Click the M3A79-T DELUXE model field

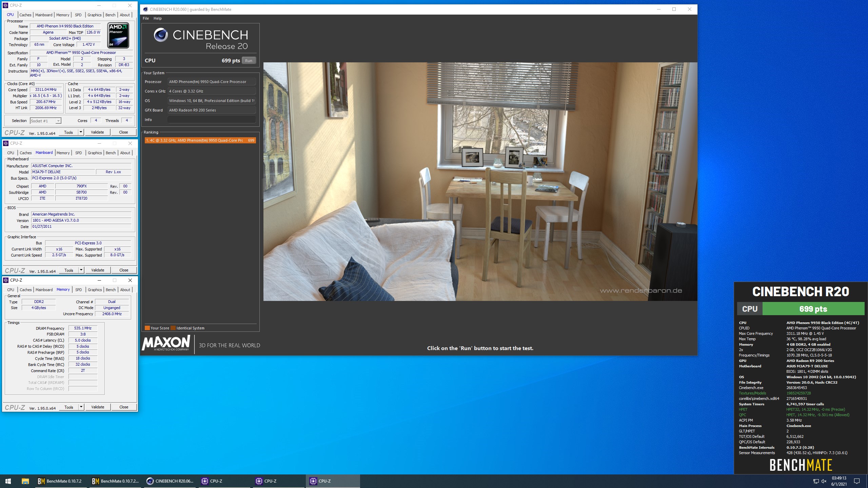coord(63,172)
